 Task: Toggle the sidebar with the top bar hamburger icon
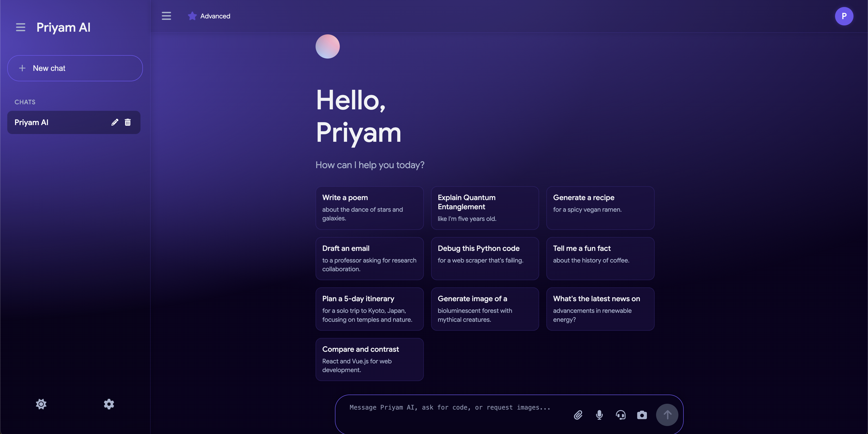166,16
